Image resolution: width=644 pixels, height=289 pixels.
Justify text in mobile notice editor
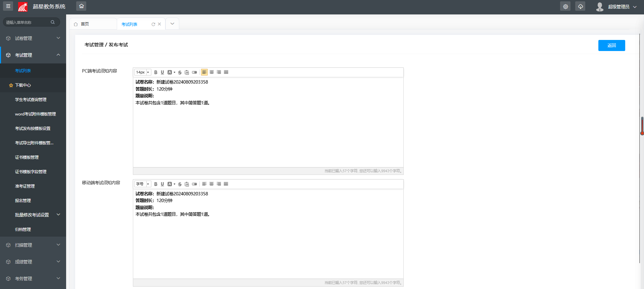[x=226, y=184]
